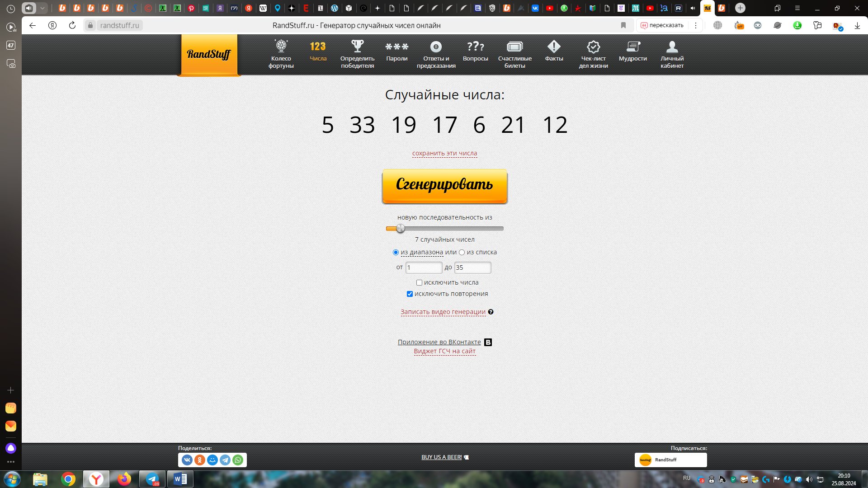
Task: Enable 'исключить числа' checkbox
Action: point(419,283)
